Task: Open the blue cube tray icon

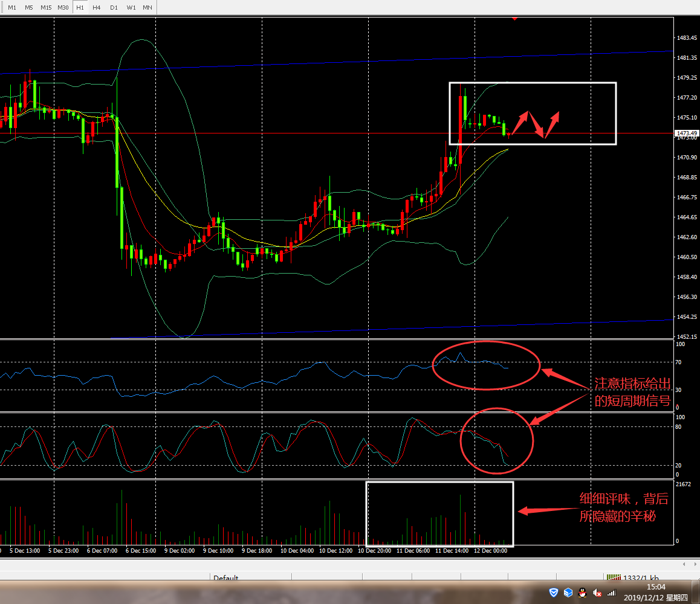Action: coord(568,593)
